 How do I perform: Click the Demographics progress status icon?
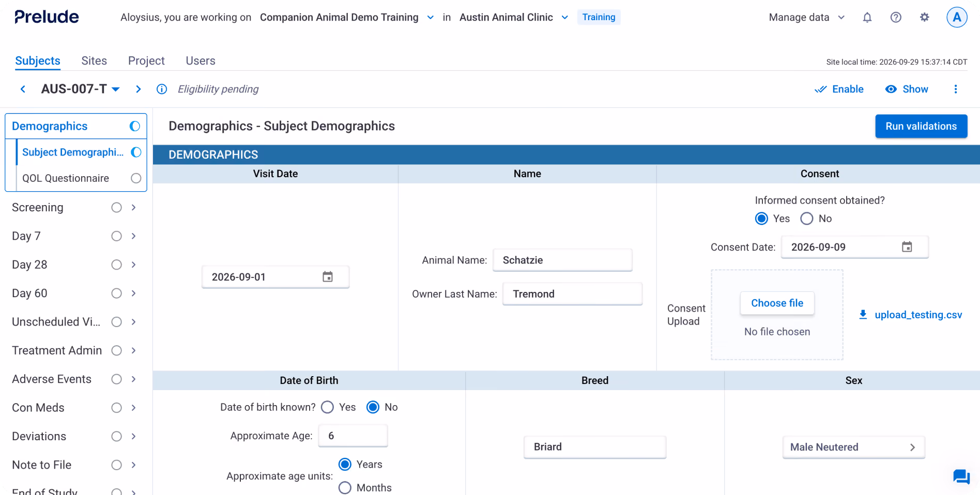[135, 126]
